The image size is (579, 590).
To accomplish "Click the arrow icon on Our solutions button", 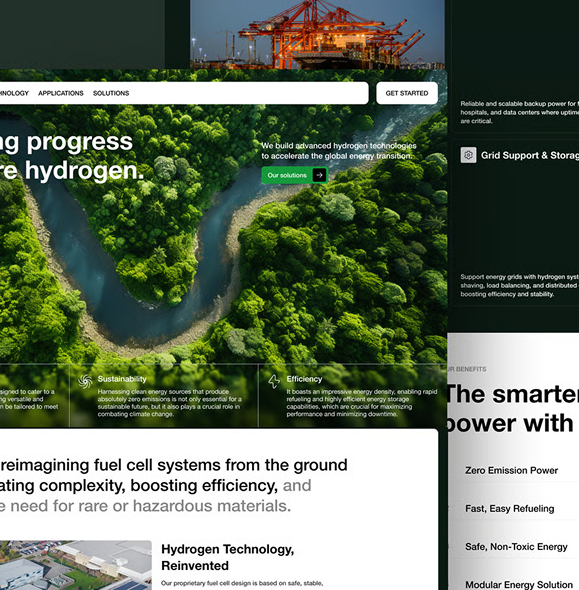I will (319, 175).
